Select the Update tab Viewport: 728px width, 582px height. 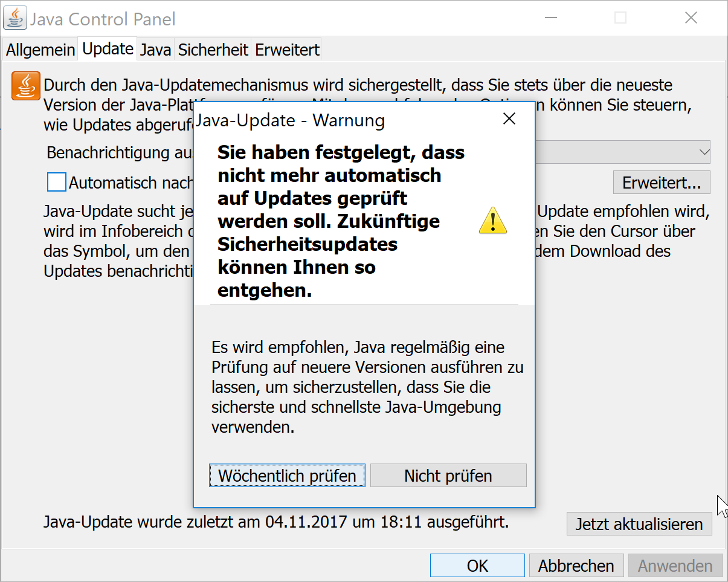(x=108, y=49)
